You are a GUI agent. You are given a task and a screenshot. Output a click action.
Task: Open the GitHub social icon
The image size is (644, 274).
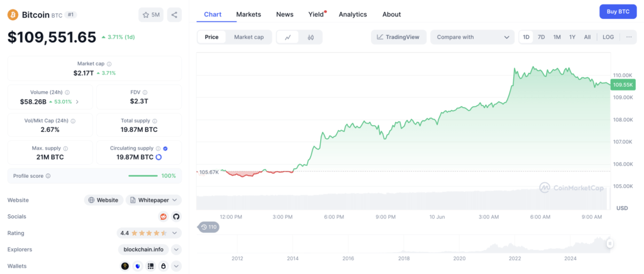click(176, 217)
